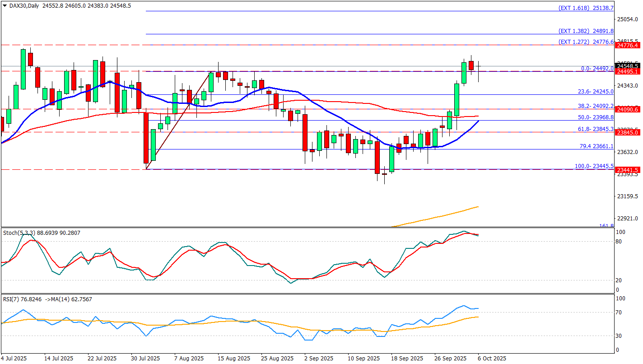Image resolution: width=643 pixels, height=364 pixels.
Task: Click the EXT 1.382 24891.8 extension label
Action: pos(586,31)
